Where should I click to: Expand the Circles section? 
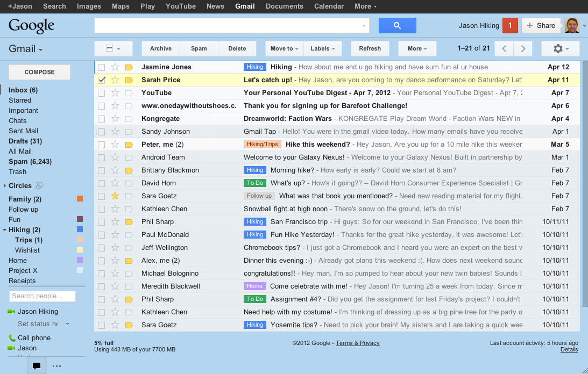pos(4,185)
